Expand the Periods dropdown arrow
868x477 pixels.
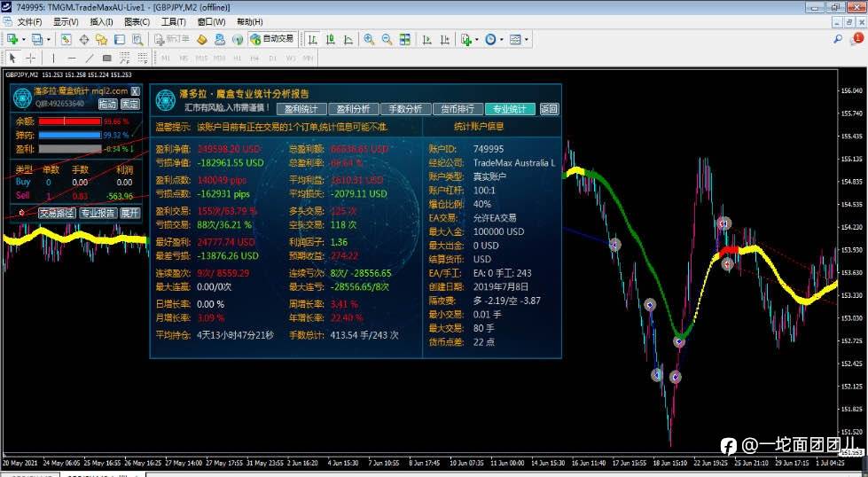(502, 39)
